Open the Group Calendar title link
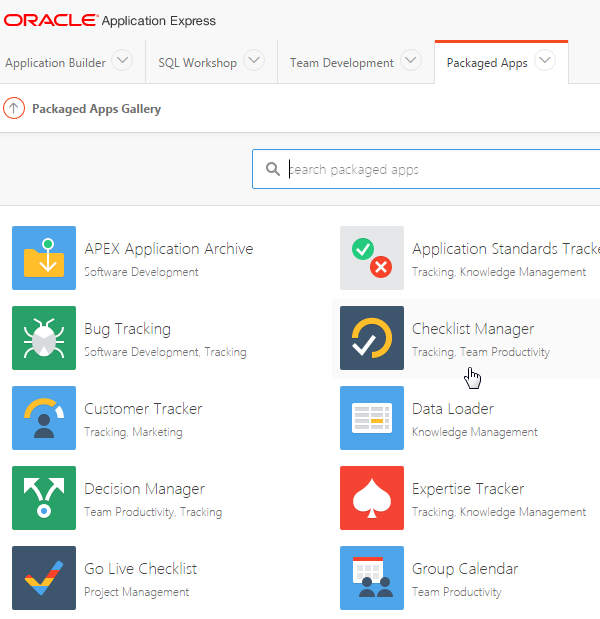600x619 pixels. (x=465, y=569)
